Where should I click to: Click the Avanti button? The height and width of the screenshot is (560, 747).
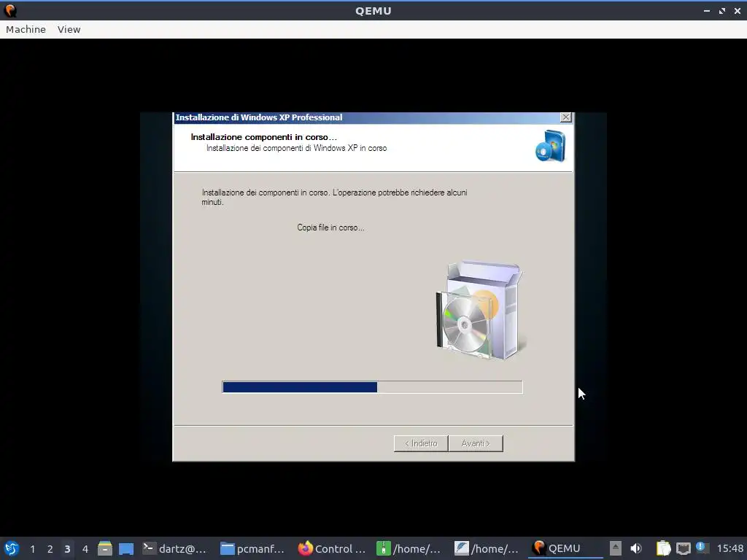tap(476, 443)
